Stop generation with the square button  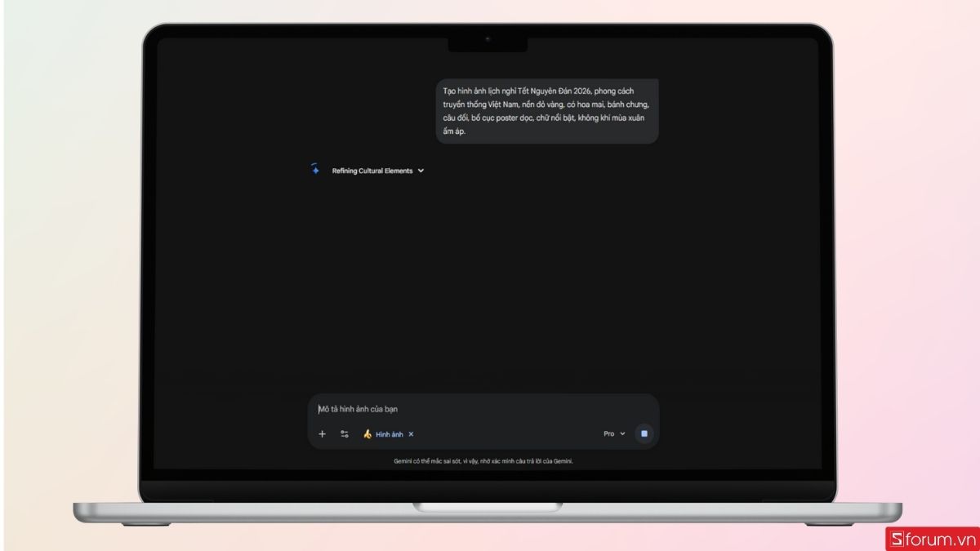644,433
